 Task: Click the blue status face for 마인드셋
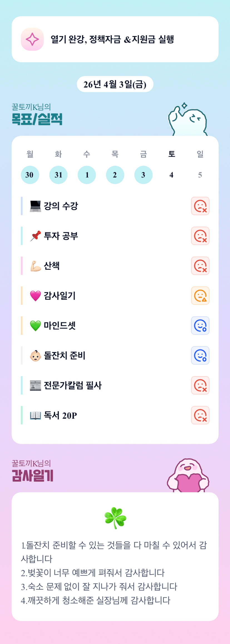click(x=200, y=326)
